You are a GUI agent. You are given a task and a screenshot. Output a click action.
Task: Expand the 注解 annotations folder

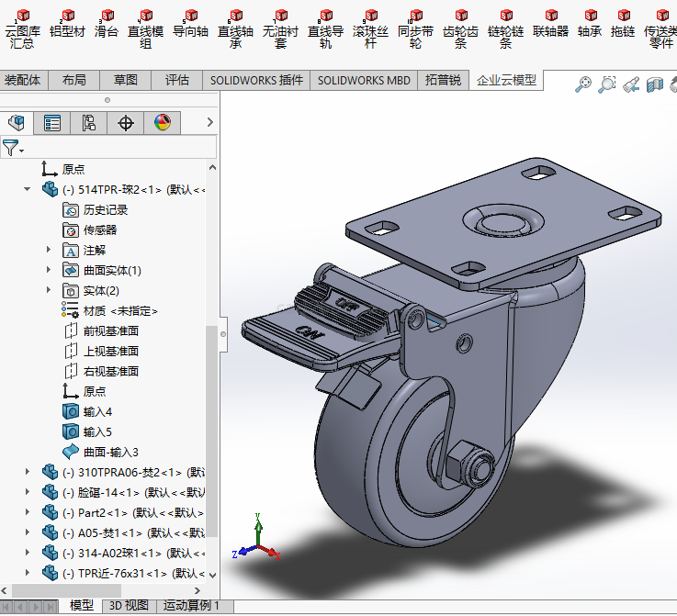tap(49, 250)
